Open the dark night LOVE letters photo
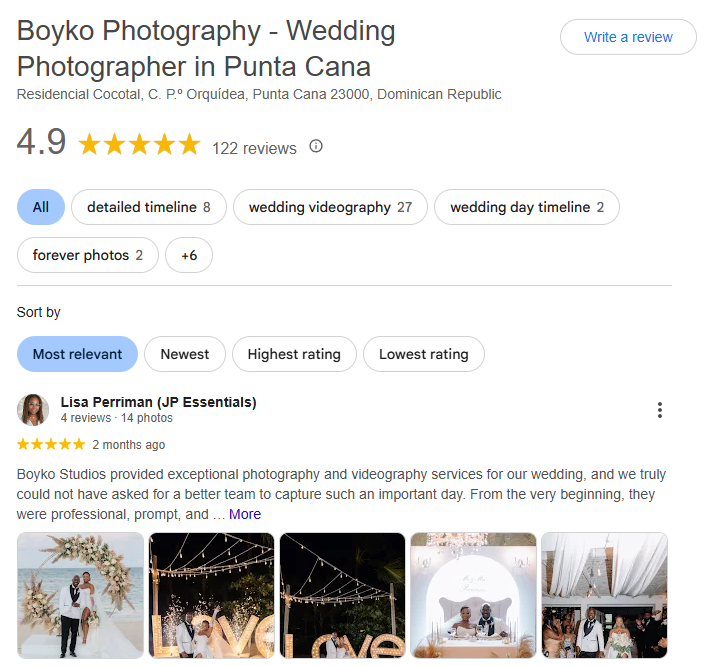This screenshot has height=666, width=712. pos(342,595)
